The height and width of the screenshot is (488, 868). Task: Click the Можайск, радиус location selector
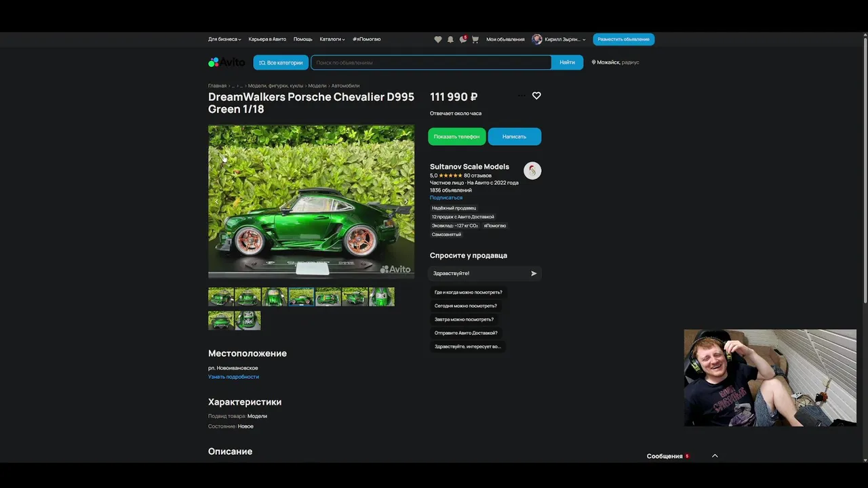tap(616, 62)
